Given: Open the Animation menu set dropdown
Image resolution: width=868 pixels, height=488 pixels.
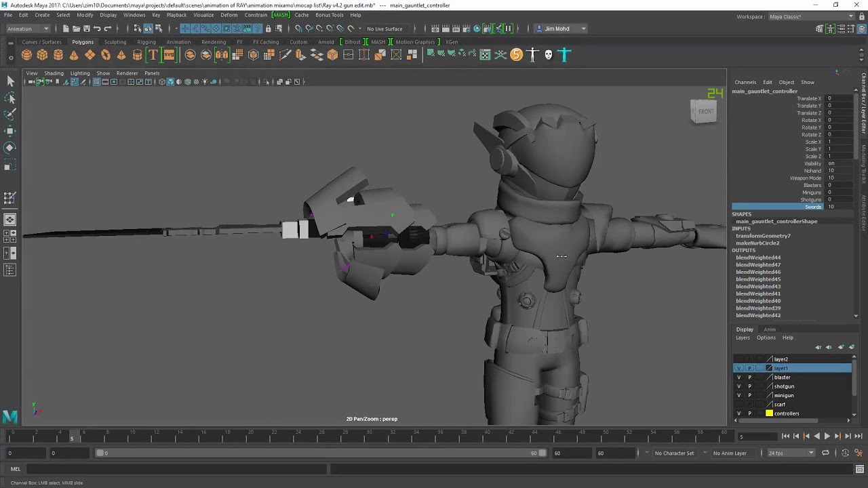Looking at the screenshot, I should 27,28.
